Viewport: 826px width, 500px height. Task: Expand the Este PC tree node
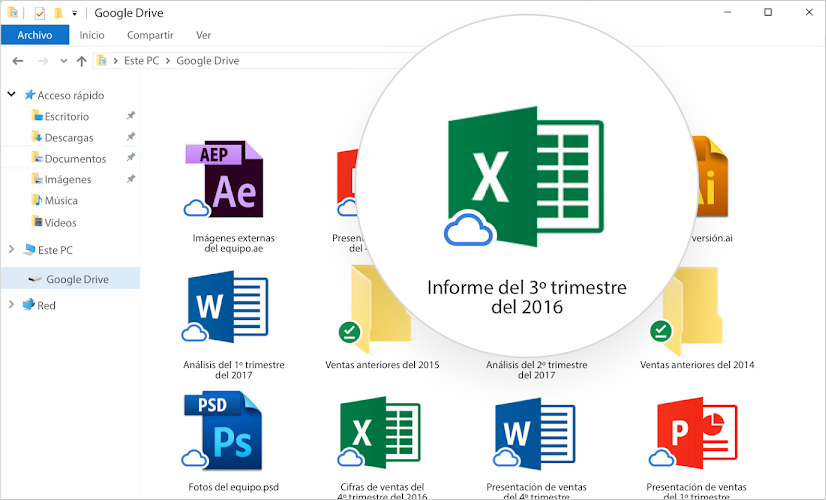pyautogui.click(x=11, y=249)
